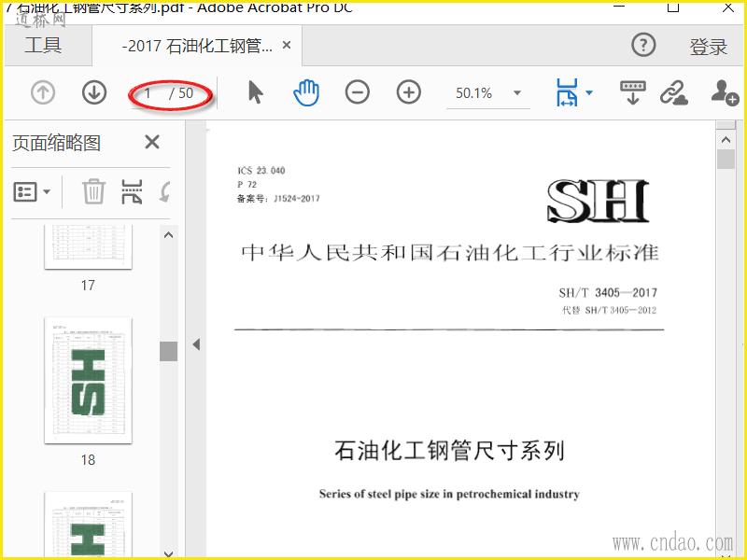This screenshot has width=747, height=560.
Task: Collapse the left navigation pane arrow
Action: click(196, 344)
